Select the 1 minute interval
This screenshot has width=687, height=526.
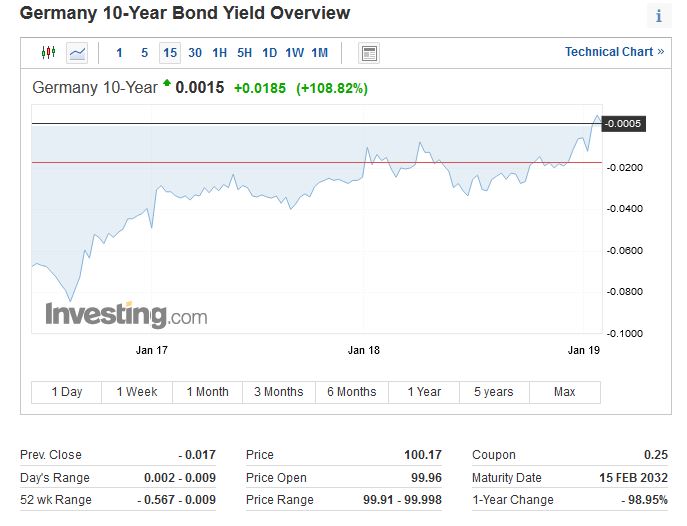coord(120,53)
